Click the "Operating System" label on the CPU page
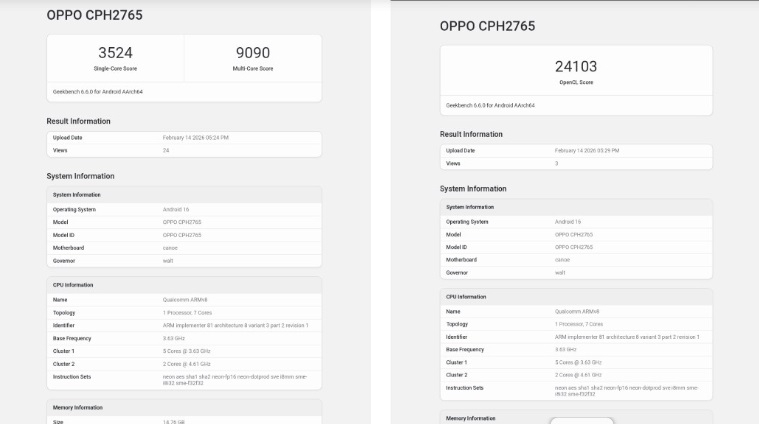The image size is (759, 424). (x=74, y=210)
